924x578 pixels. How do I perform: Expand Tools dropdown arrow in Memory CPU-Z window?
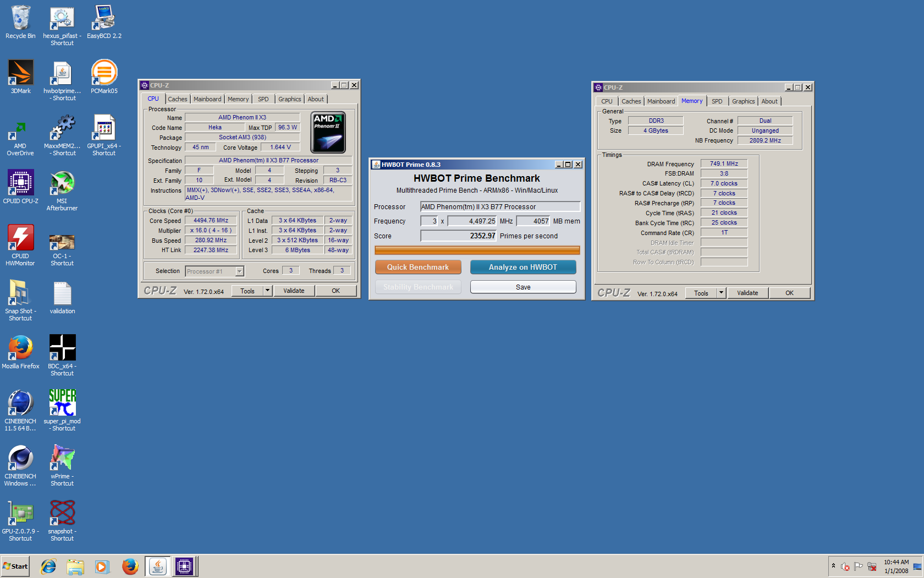click(722, 293)
